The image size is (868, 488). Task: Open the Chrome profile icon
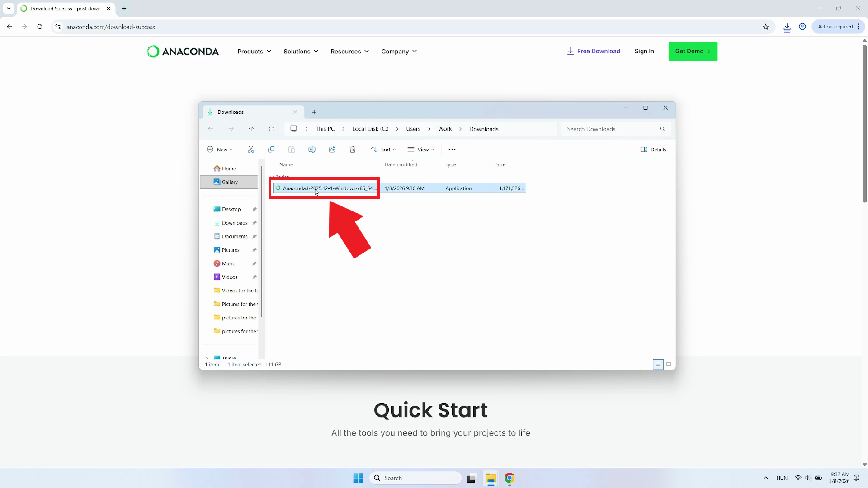(x=802, y=27)
